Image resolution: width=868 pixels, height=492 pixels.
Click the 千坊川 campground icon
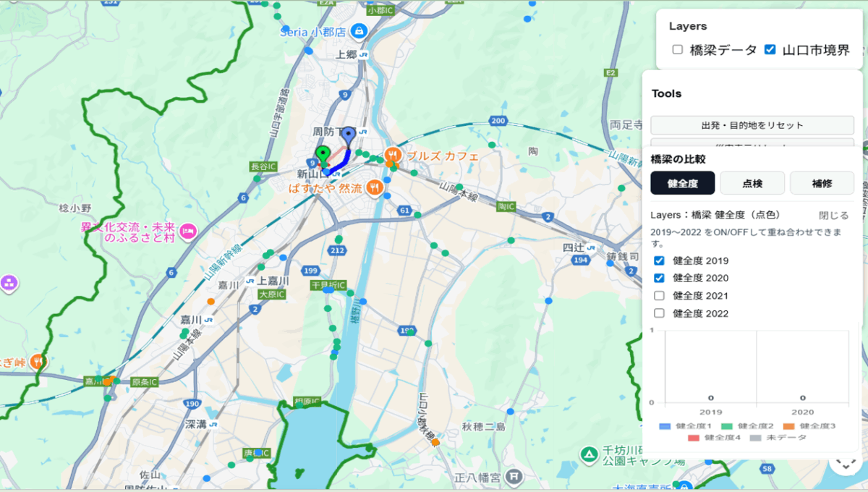(590, 454)
